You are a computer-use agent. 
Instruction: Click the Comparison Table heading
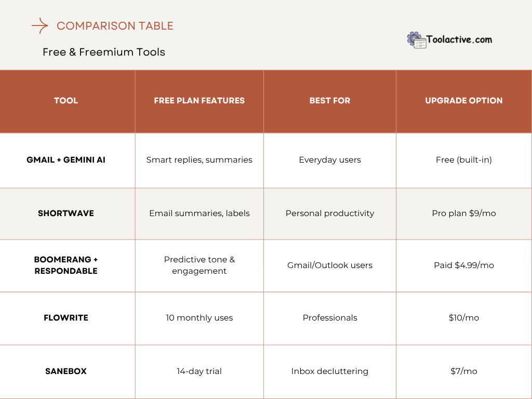pyautogui.click(x=115, y=25)
